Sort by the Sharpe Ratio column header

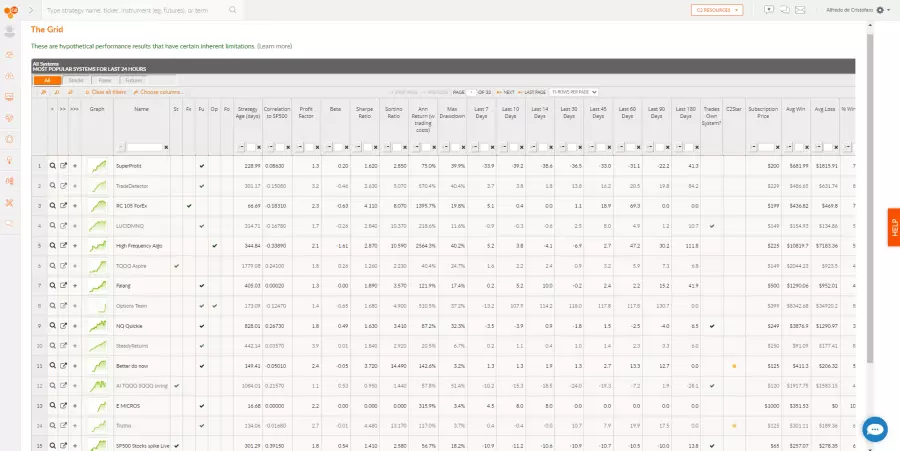pos(364,112)
